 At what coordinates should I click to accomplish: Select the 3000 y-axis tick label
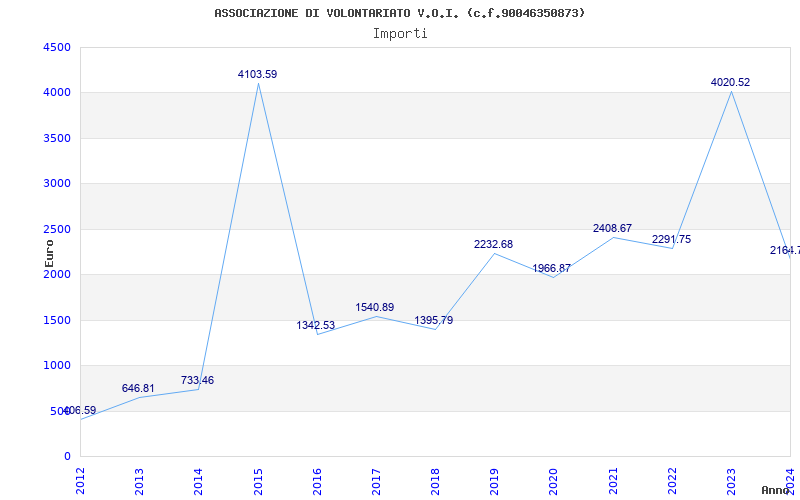(57, 184)
